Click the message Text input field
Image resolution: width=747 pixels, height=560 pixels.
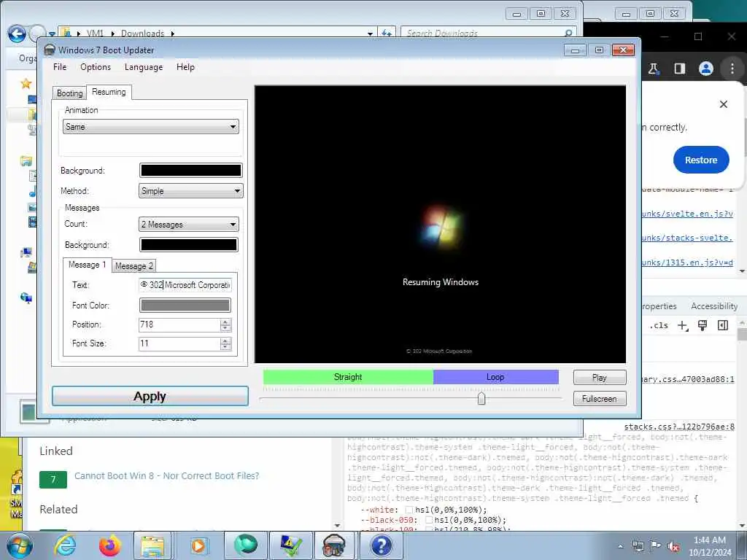(x=185, y=285)
